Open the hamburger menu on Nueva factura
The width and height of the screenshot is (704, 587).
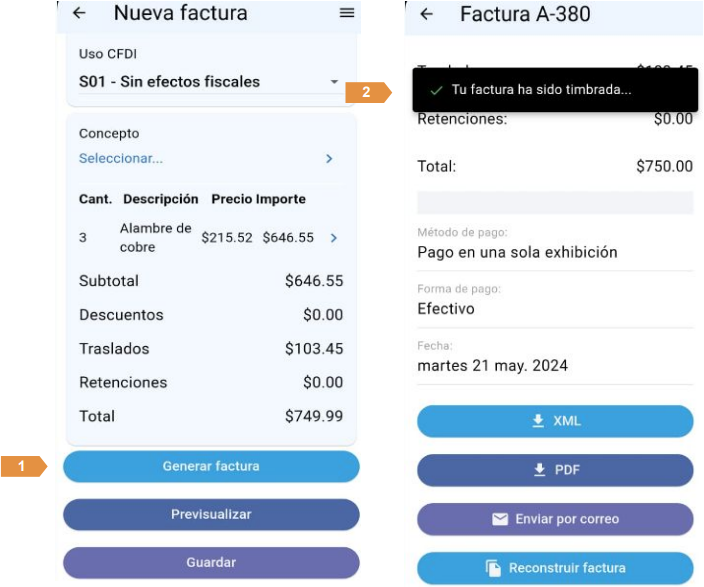[347, 13]
